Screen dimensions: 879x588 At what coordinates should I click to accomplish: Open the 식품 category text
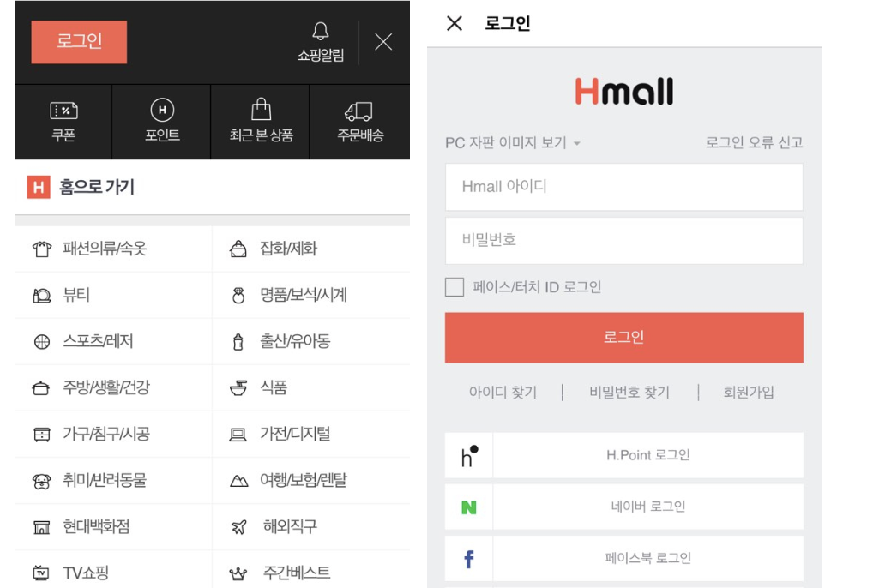coord(274,387)
